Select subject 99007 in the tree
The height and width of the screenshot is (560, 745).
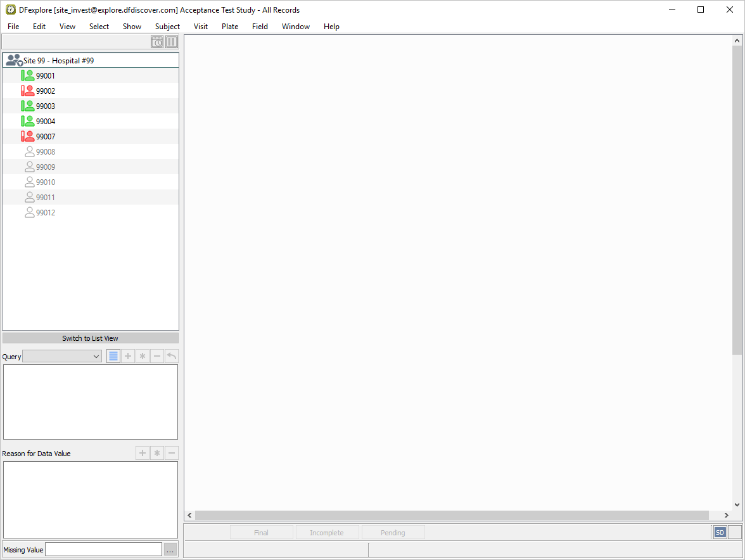45,137
